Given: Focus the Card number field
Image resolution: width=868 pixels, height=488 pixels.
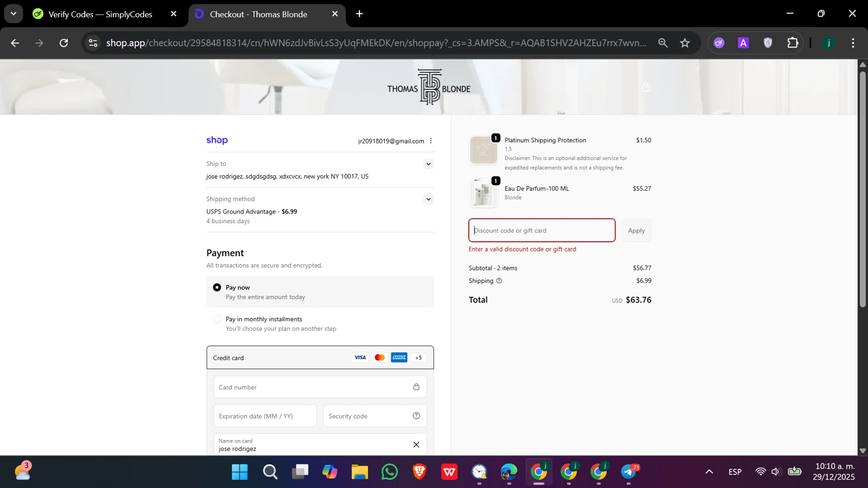Looking at the screenshot, I should point(320,387).
